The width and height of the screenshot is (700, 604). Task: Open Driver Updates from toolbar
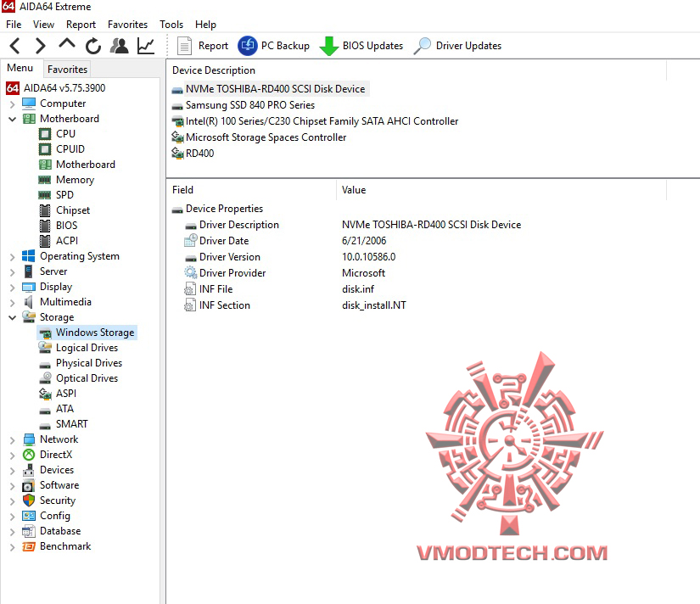pos(457,46)
